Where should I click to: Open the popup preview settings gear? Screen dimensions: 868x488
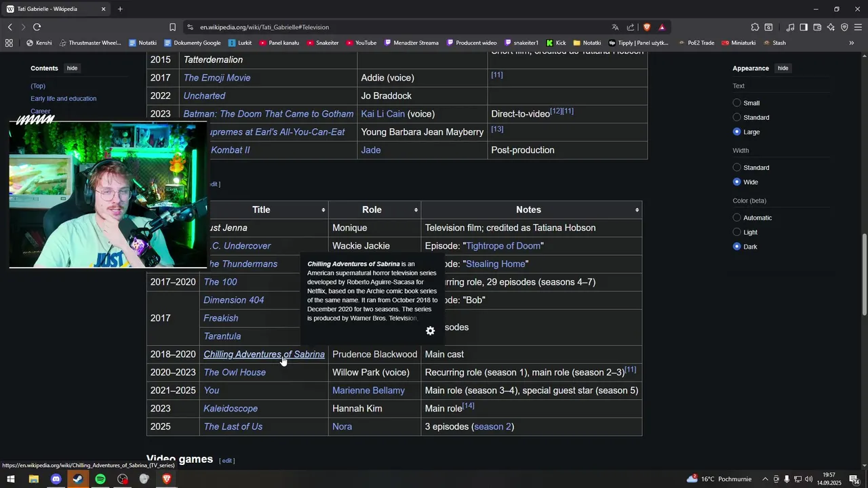(x=430, y=331)
